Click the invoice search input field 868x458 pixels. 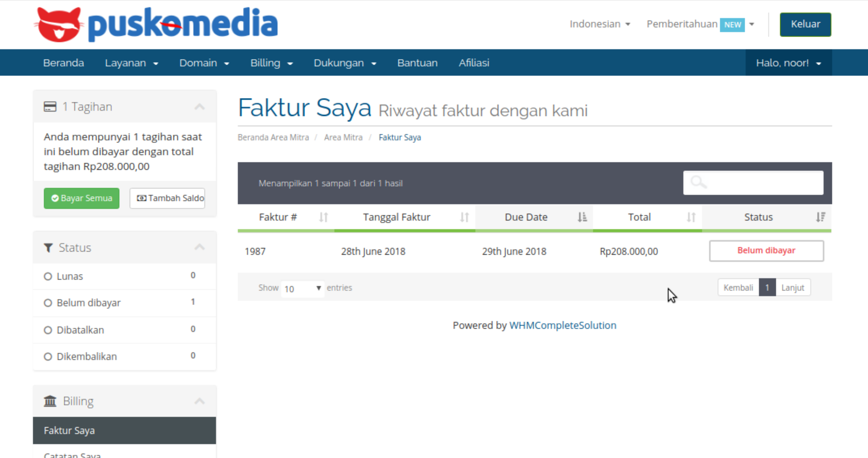(753, 183)
